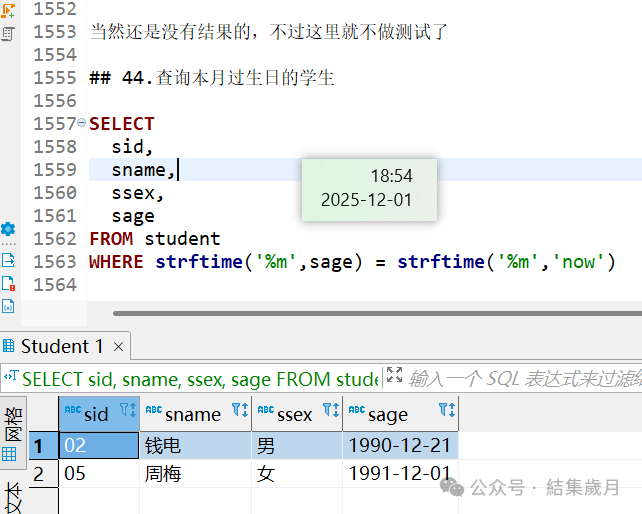Select the sname cell 周梅
Image resolution: width=642 pixels, height=514 pixels.
point(196,473)
